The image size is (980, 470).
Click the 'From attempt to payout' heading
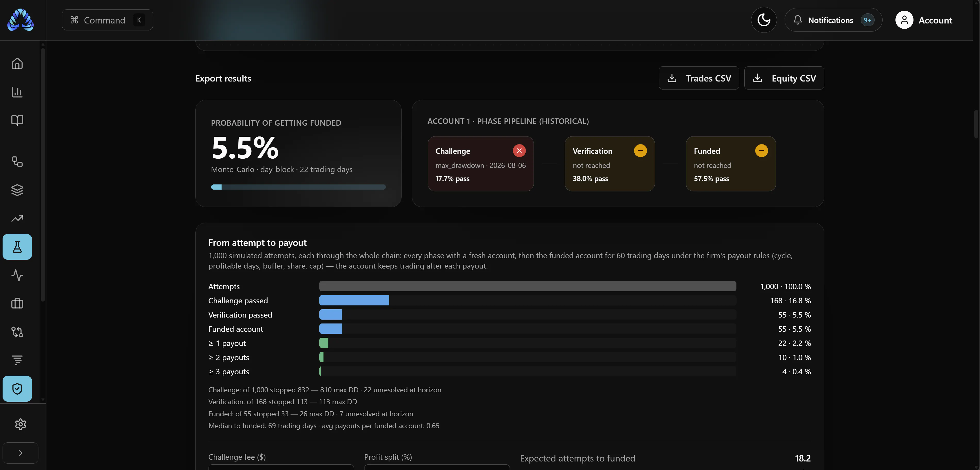click(x=258, y=243)
